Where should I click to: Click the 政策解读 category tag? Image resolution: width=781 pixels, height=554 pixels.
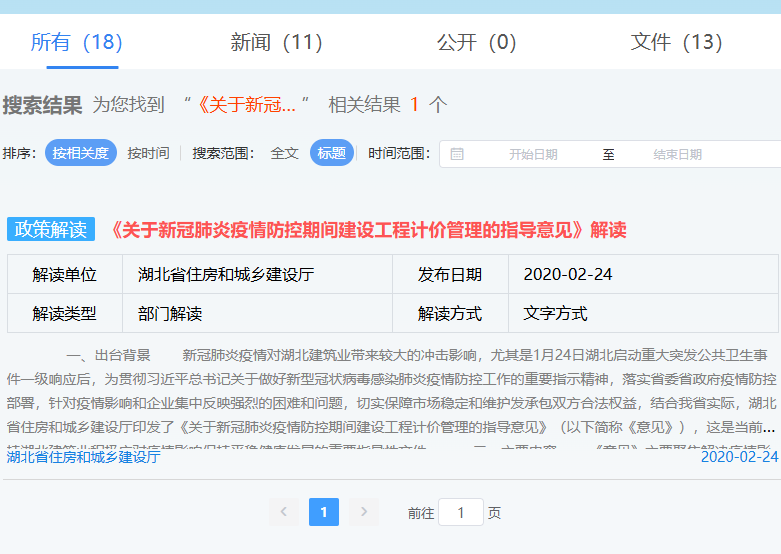pyautogui.click(x=51, y=229)
